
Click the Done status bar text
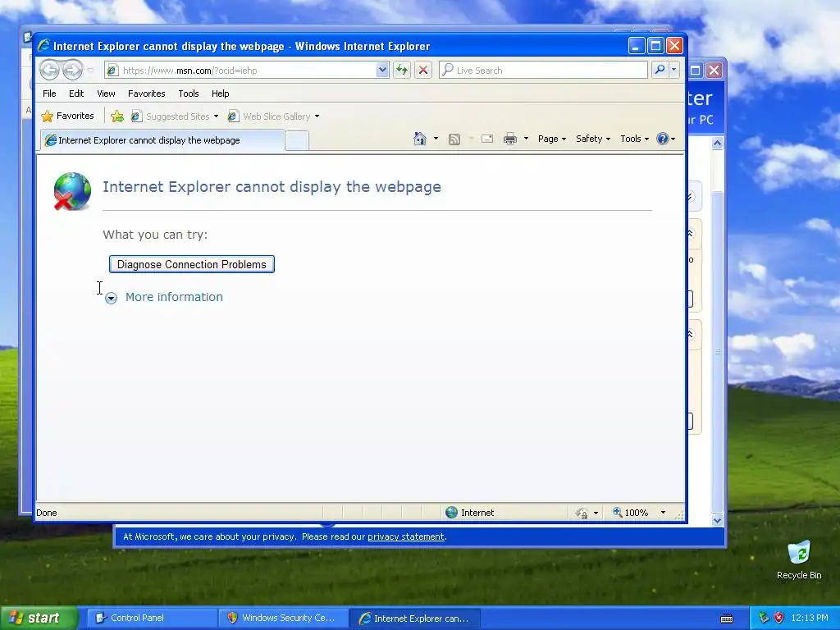tap(47, 513)
